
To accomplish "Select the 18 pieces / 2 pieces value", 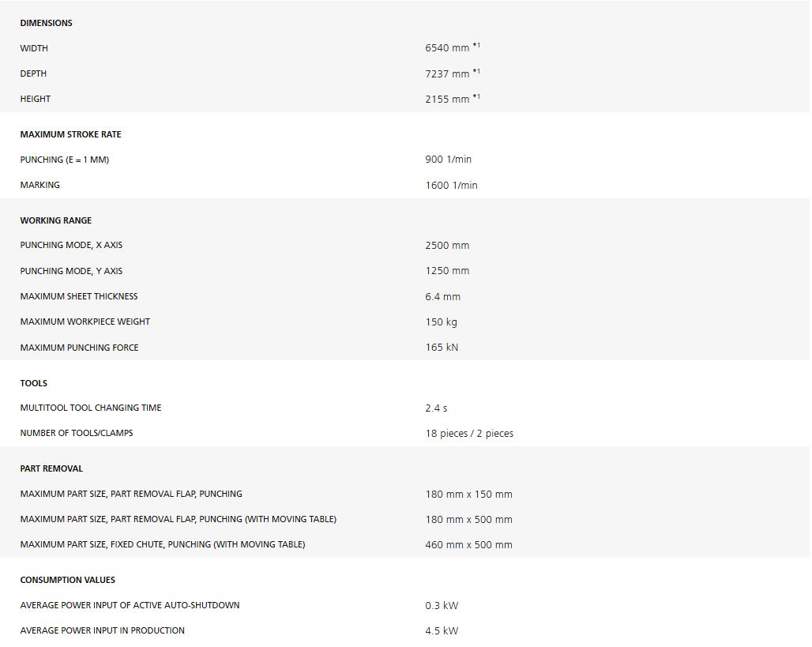I will 469,434.
